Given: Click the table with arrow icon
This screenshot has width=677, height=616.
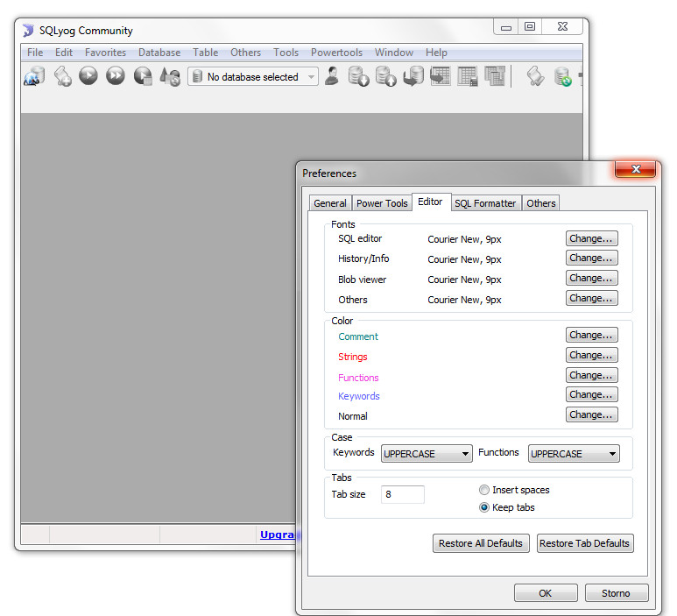Looking at the screenshot, I should click(x=441, y=76).
